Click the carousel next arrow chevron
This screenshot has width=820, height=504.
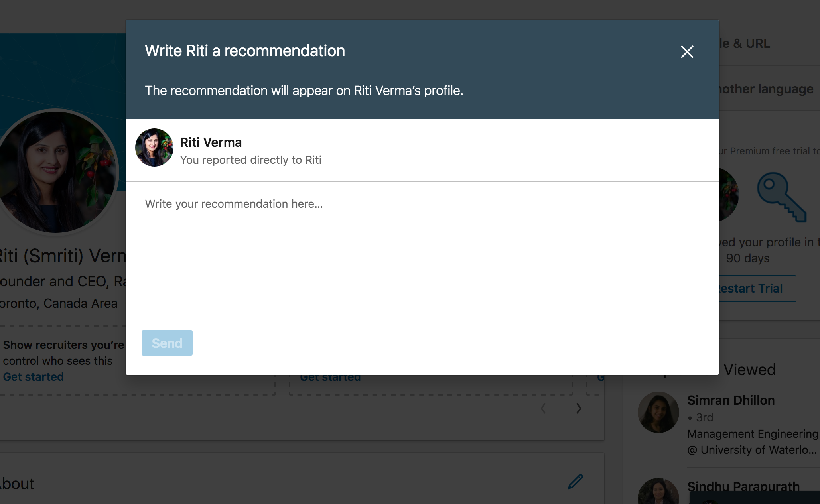point(578,408)
